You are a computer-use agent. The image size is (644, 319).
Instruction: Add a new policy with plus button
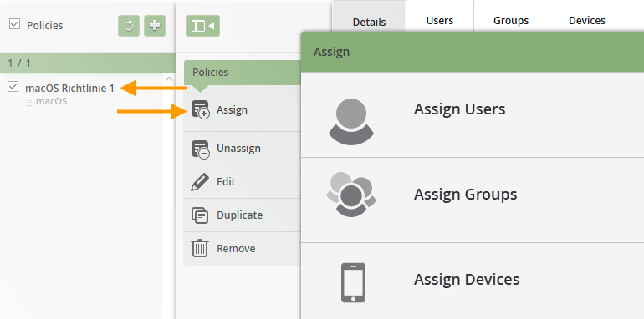155,26
